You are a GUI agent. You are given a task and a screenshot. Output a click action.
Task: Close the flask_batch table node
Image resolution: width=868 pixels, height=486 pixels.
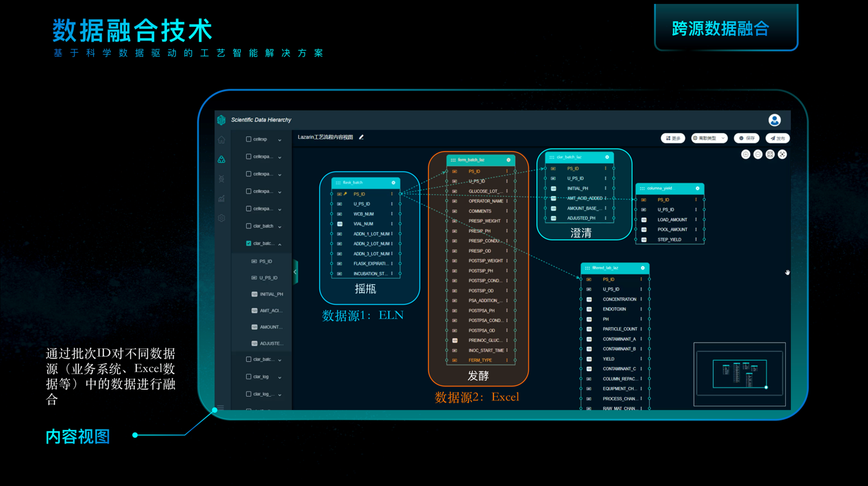tap(393, 183)
